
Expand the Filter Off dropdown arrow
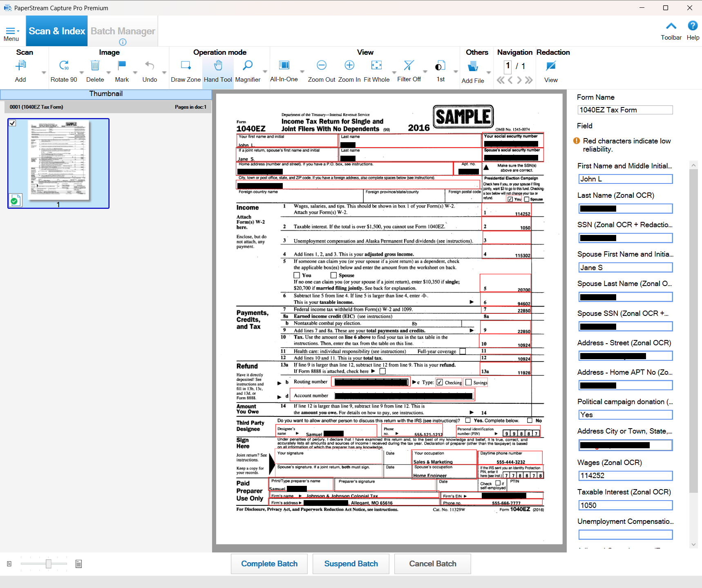pos(425,72)
